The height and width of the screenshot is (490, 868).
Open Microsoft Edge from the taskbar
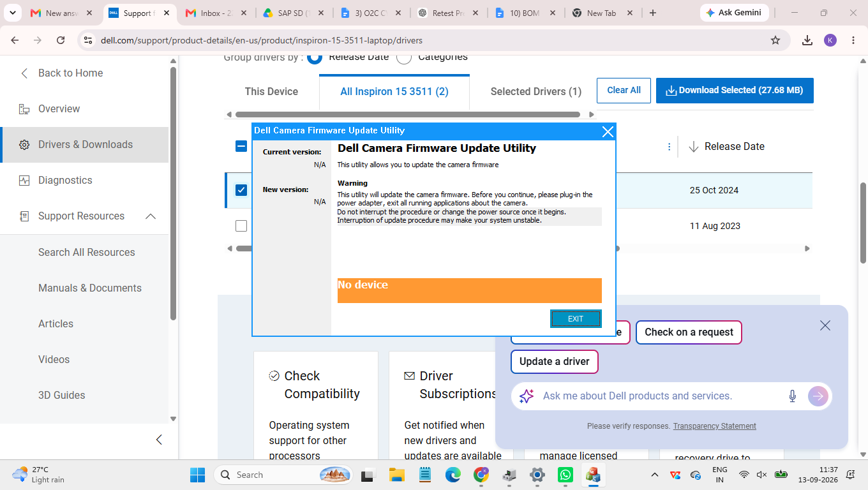click(x=453, y=475)
